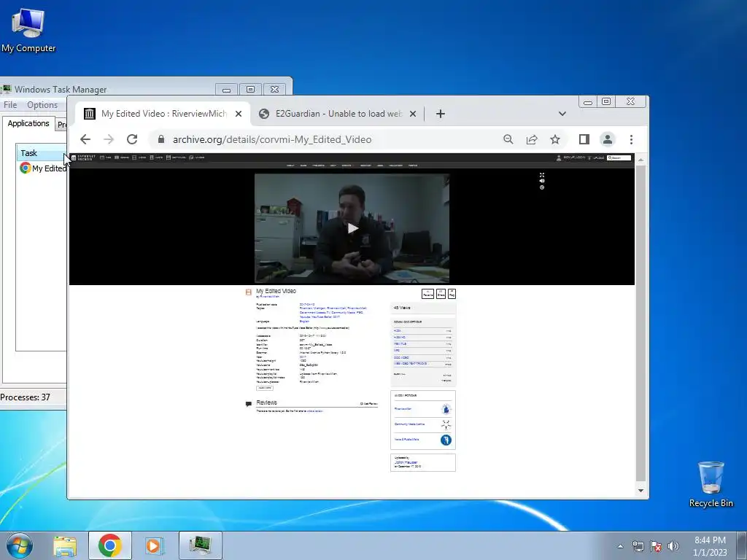Click the orange movie icon beside the title
Viewport: 747px width, 560px height.
(248, 292)
